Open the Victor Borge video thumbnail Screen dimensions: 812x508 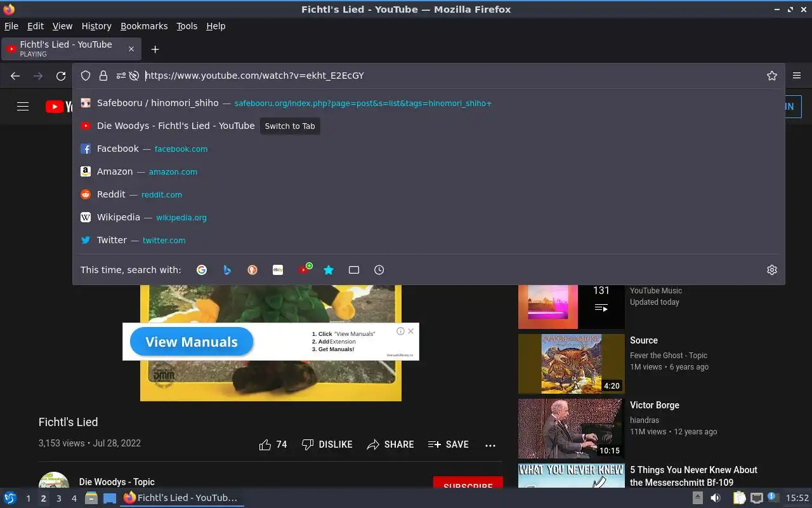[x=572, y=429]
